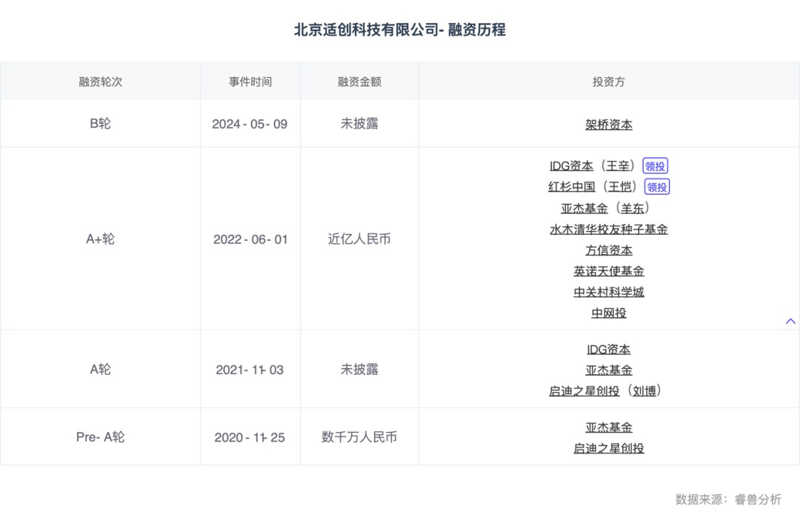
Task: Click the 北京适创科技有限公司 融资历程 title
Action: tap(400, 30)
